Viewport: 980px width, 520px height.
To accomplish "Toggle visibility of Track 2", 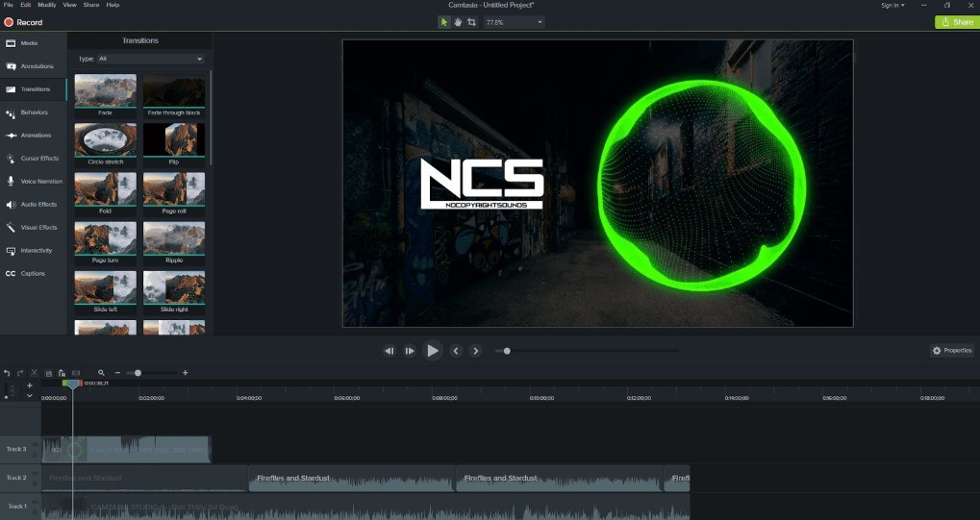I will [x=35, y=475].
